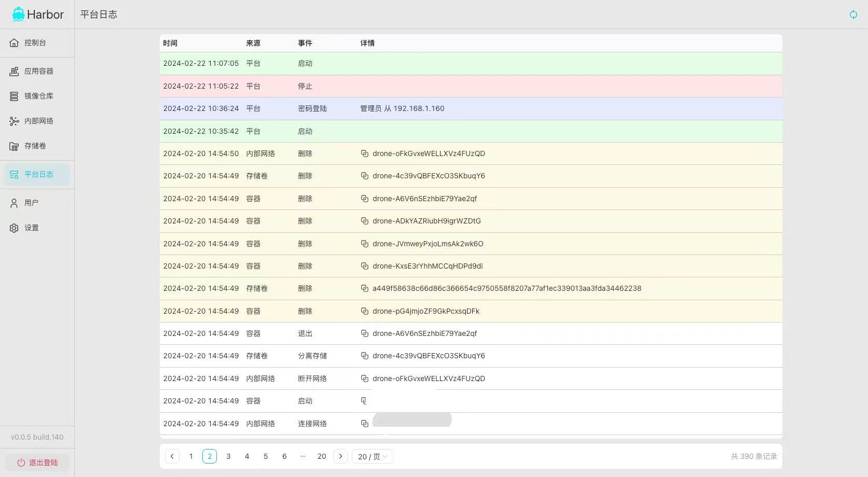Viewport: 868px width, 477px height.
Task: Go to page 5
Action: 266,456
